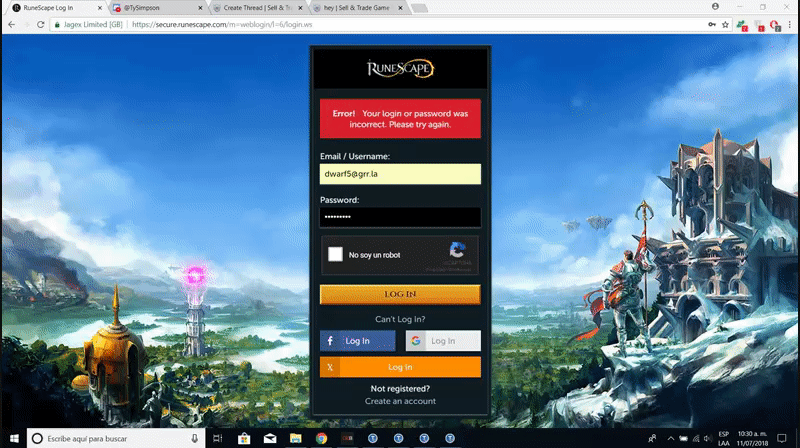This screenshot has height=448, width=800.
Task: Switch to the RuneScape Log In tab
Action: coord(54,8)
